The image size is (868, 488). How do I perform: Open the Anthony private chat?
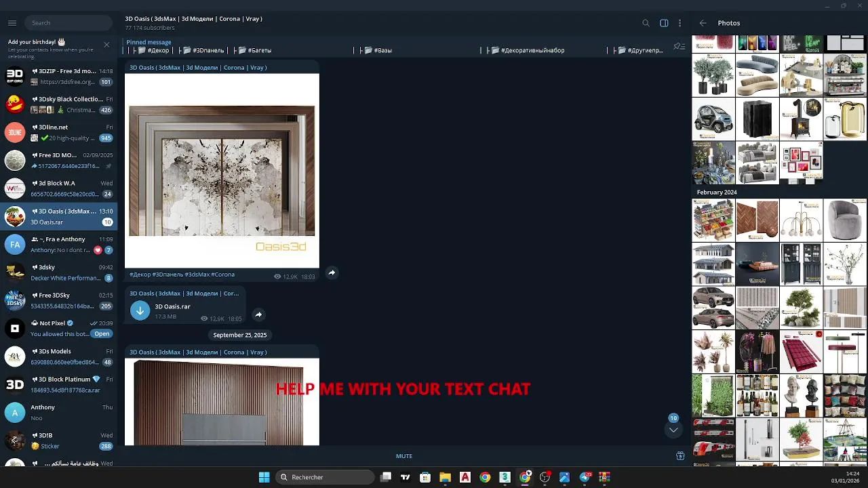(59, 412)
